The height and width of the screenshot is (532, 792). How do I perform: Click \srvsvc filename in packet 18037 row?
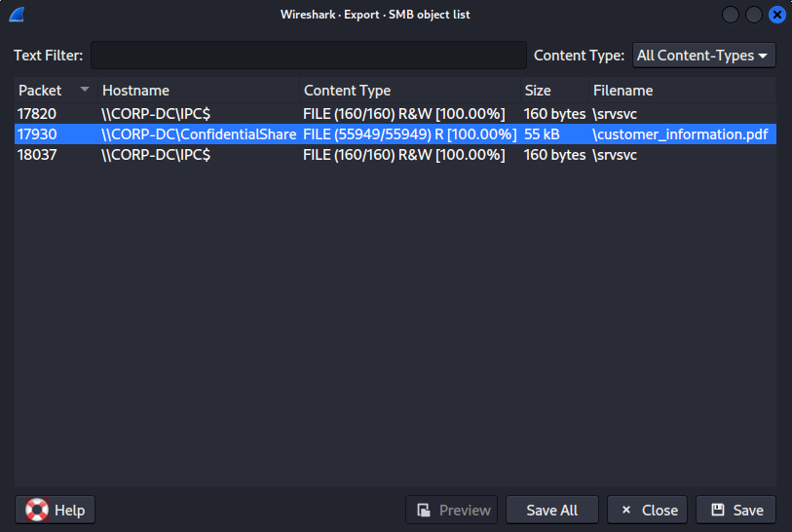coord(614,155)
